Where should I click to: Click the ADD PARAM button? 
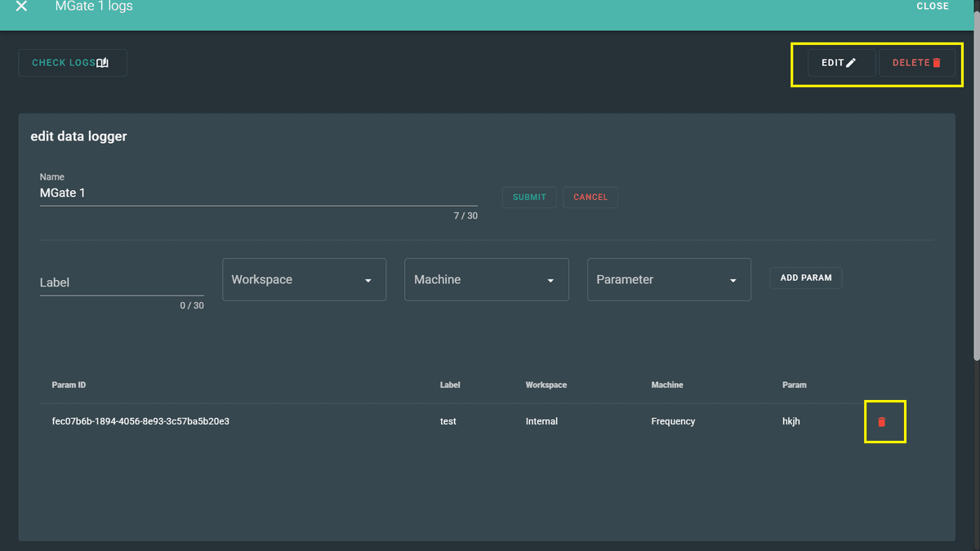click(x=805, y=278)
